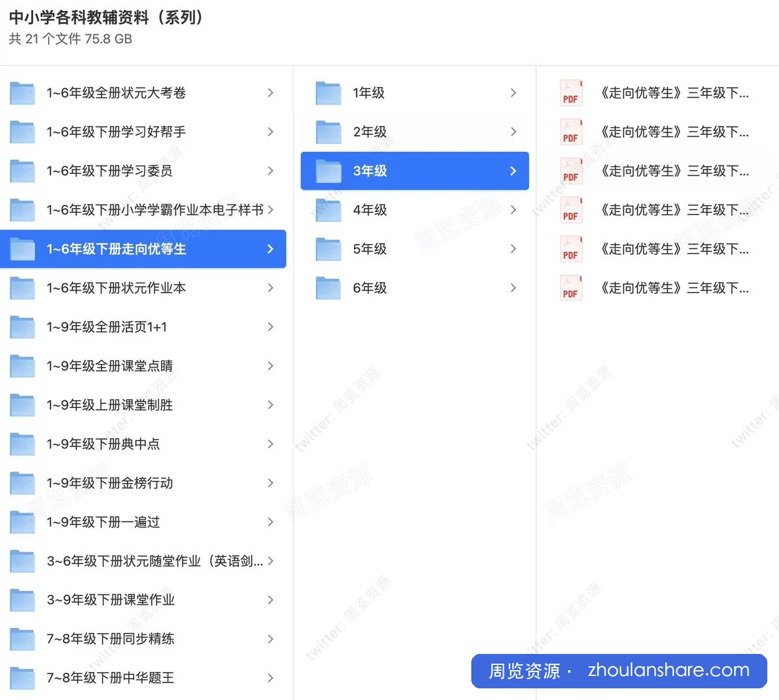Expand the 1~6年级全册状元大考卷 chevron

[x=271, y=93]
